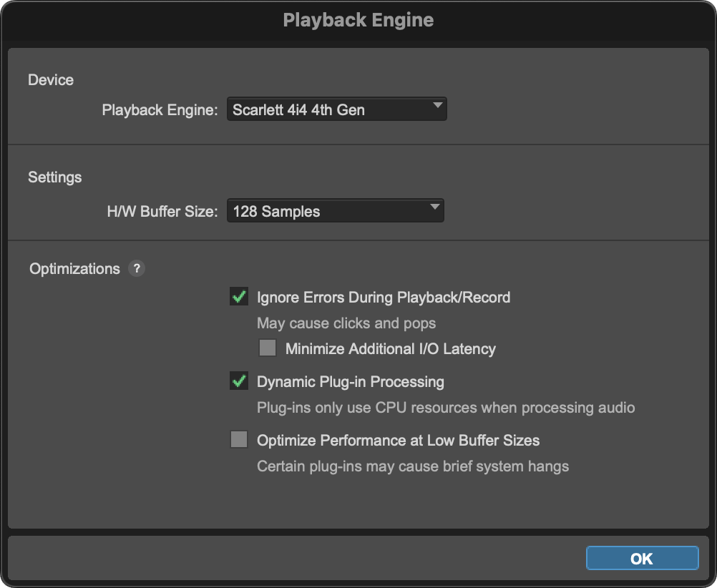
Task: Click the "May cause clicks and pops" note
Action: tap(346, 323)
